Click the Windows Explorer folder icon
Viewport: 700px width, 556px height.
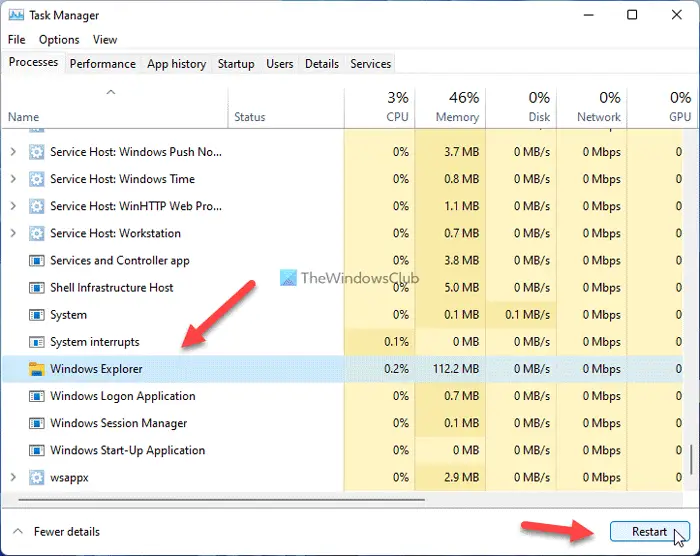click(x=37, y=369)
